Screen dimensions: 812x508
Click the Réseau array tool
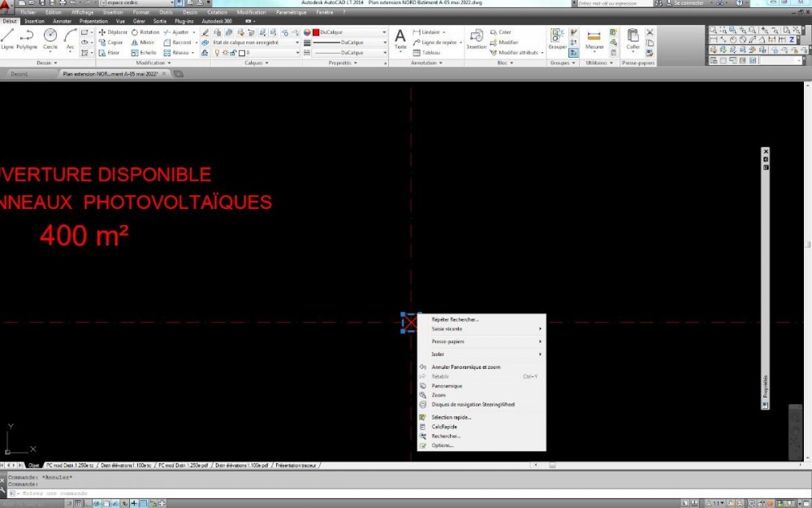[176, 53]
